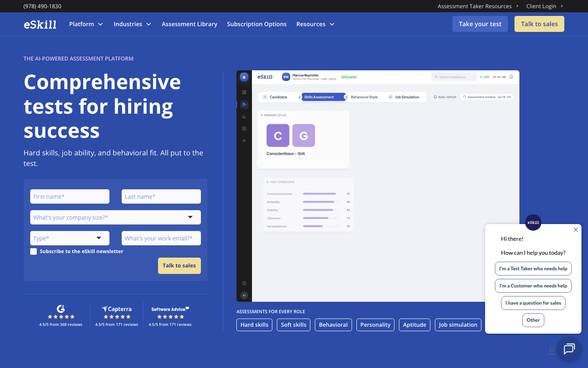Choose 'I'm a Customer who needs help'

click(x=533, y=286)
